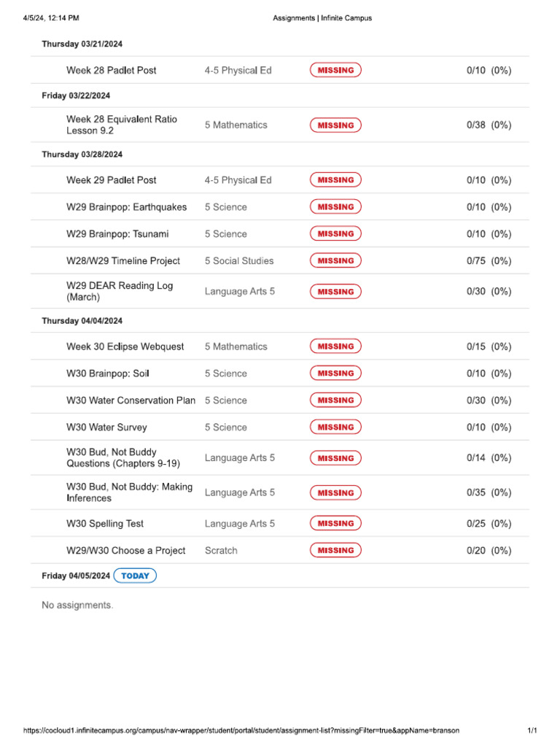The image size is (560, 747).
Task: Open W30 Spelling Test assignment
Action: coord(105,524)
